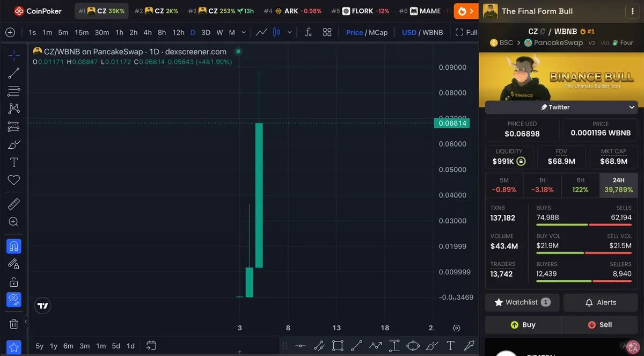Open the Fibonacci retracement tools

(14, 91)
